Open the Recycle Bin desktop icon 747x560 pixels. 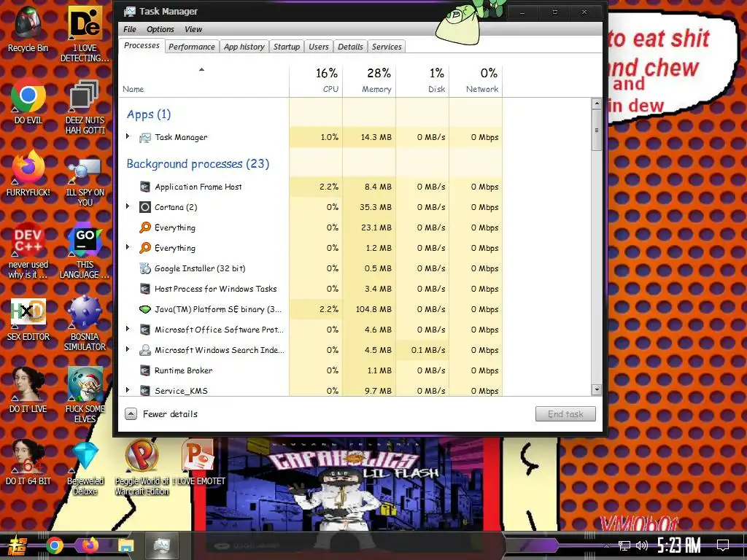coord(28,29)
